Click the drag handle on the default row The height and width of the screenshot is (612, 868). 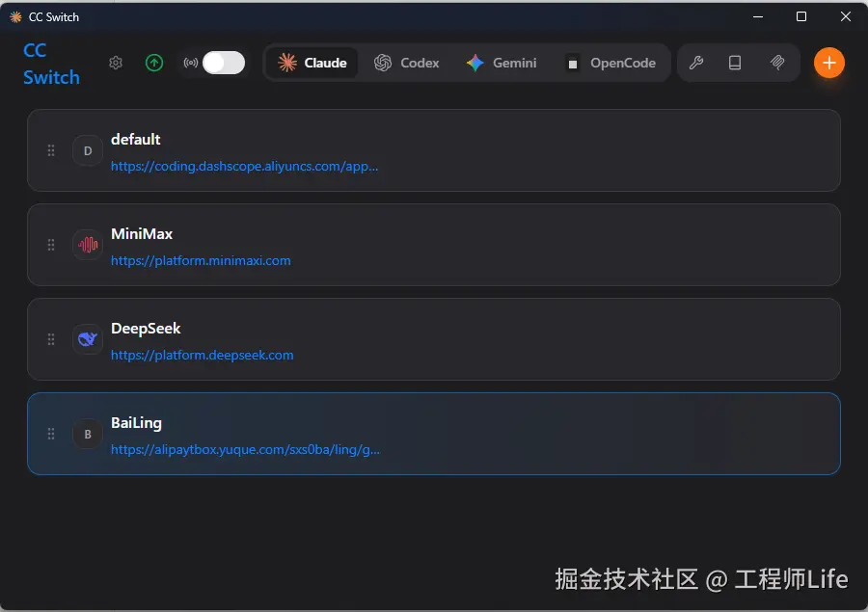click(x=51, y=150)
